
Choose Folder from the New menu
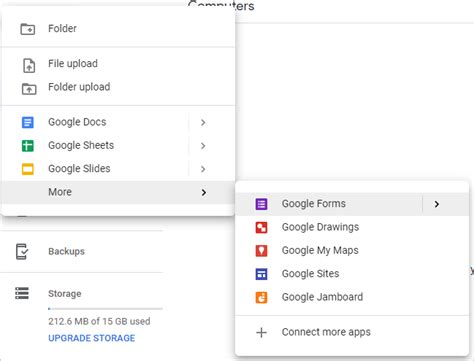118,29
